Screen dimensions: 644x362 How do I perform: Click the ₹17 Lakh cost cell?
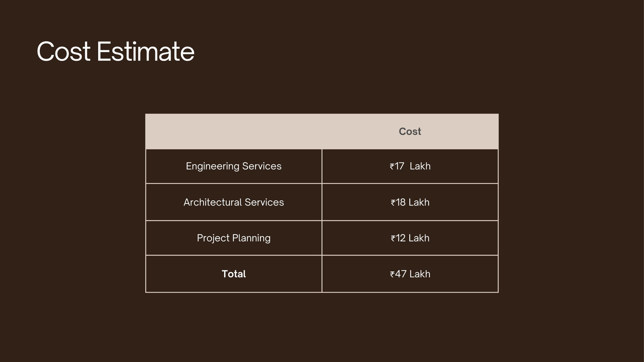410,166
